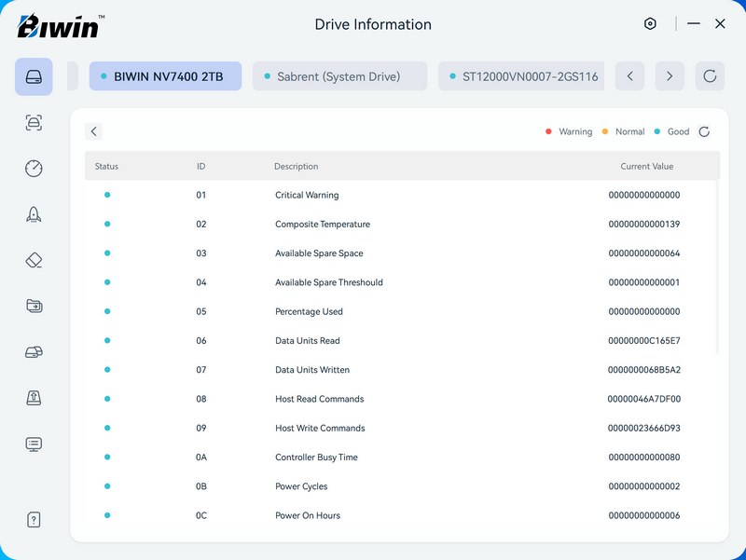Click the monitor system info icon
The image size is (746, 560).
34,444
